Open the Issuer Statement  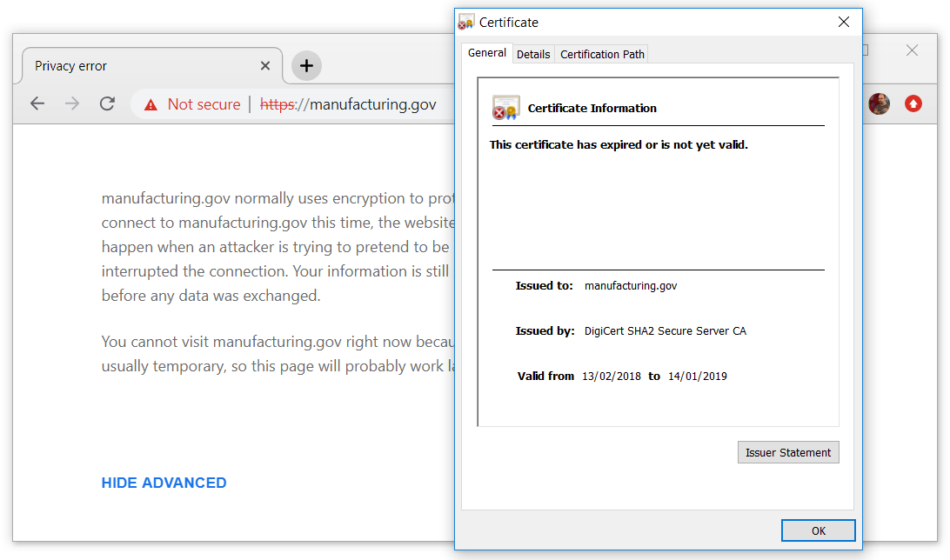[788, 452]
